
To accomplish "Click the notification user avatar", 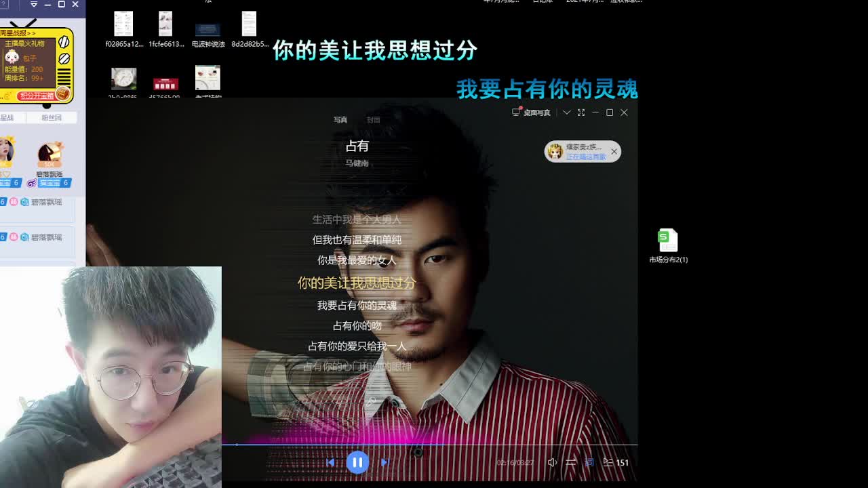I will (555, 151).
